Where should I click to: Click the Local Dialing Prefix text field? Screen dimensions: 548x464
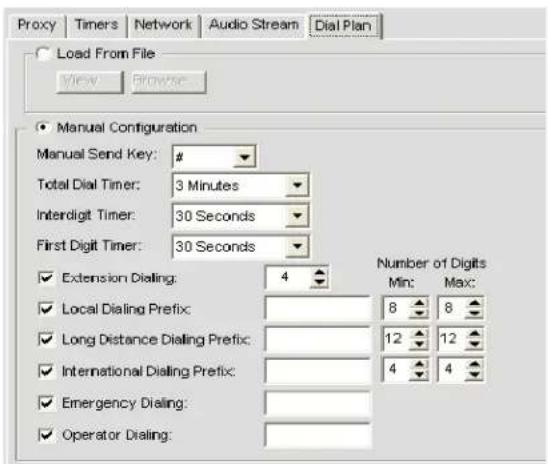[318, 308]
